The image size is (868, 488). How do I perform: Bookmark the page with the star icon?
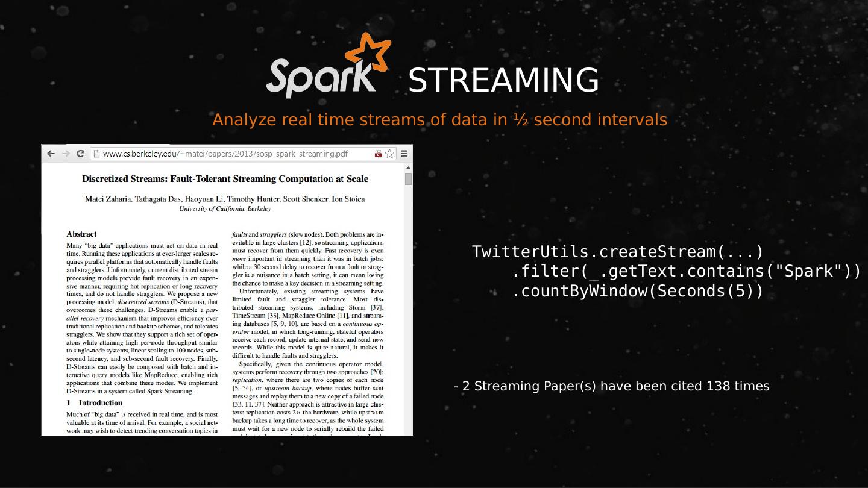pos(390,154)
